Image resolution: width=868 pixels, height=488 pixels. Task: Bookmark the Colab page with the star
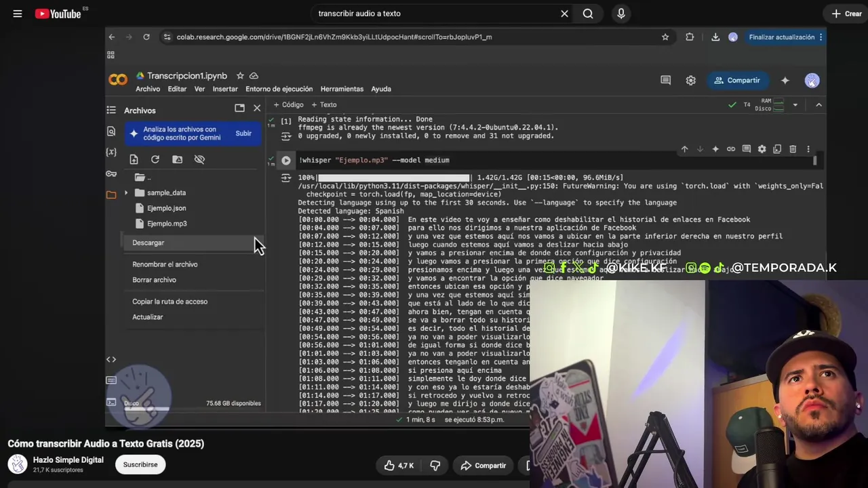(665, 37)
